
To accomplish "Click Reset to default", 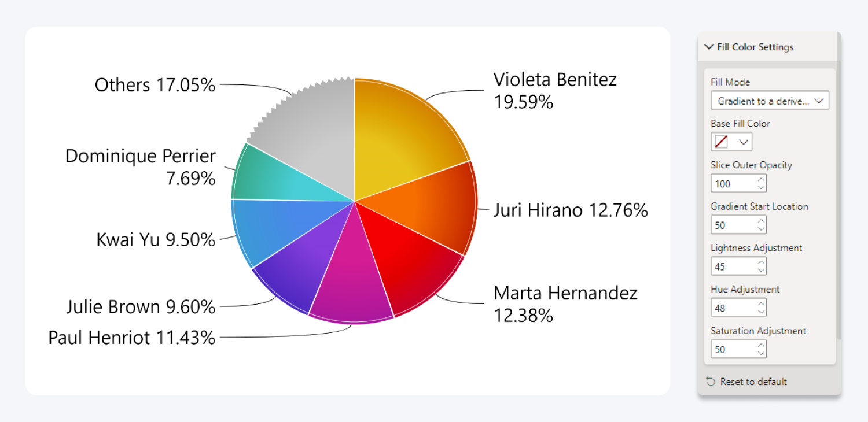I will pos(753,382).
